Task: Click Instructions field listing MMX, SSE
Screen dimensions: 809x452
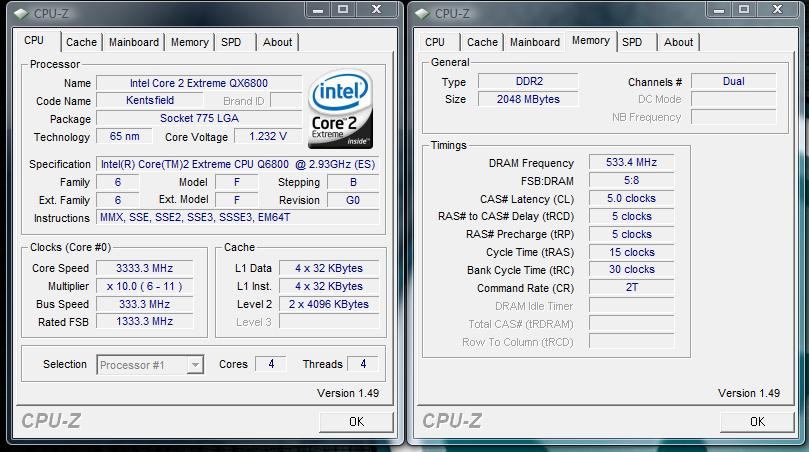Action: [237, 217]
